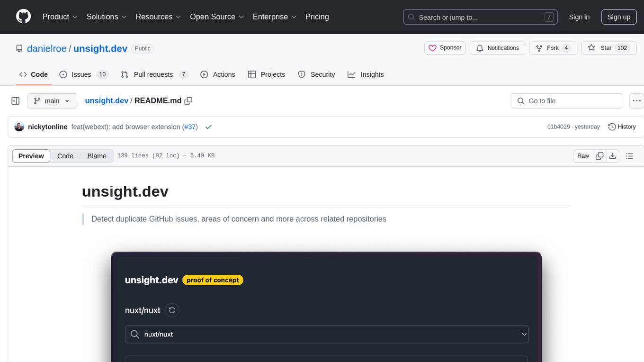Switch to the Code view
Viewport: 644px width, 362px height.
[65, 156]
